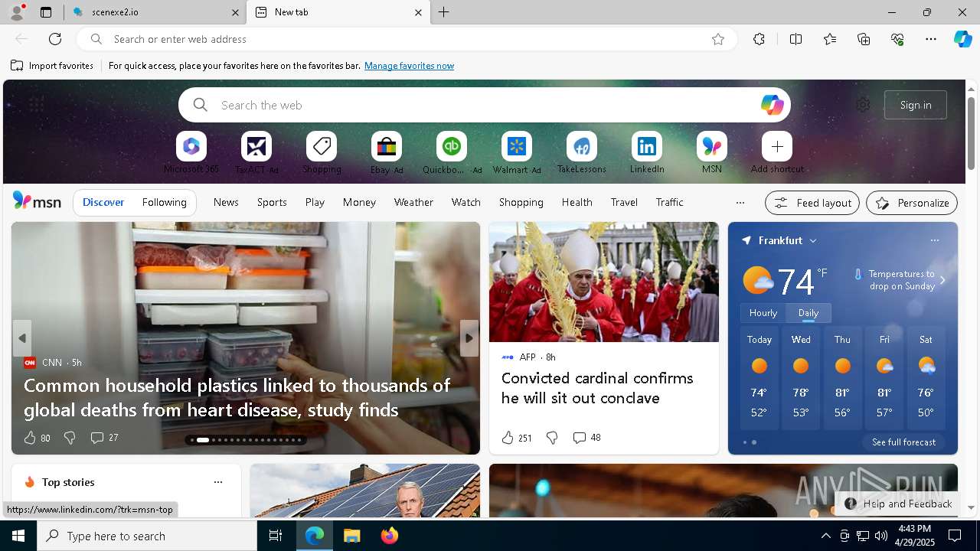Expand the Frankfurt location dropdown

pyautogui.click(x=813, y=240)
